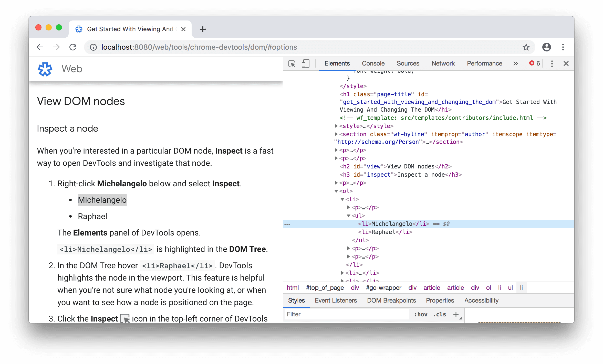This screenshot has height=364, width=603.
Task: Click the DevTools settings icon
Action: pyautogui.click(x=552, y=63)
